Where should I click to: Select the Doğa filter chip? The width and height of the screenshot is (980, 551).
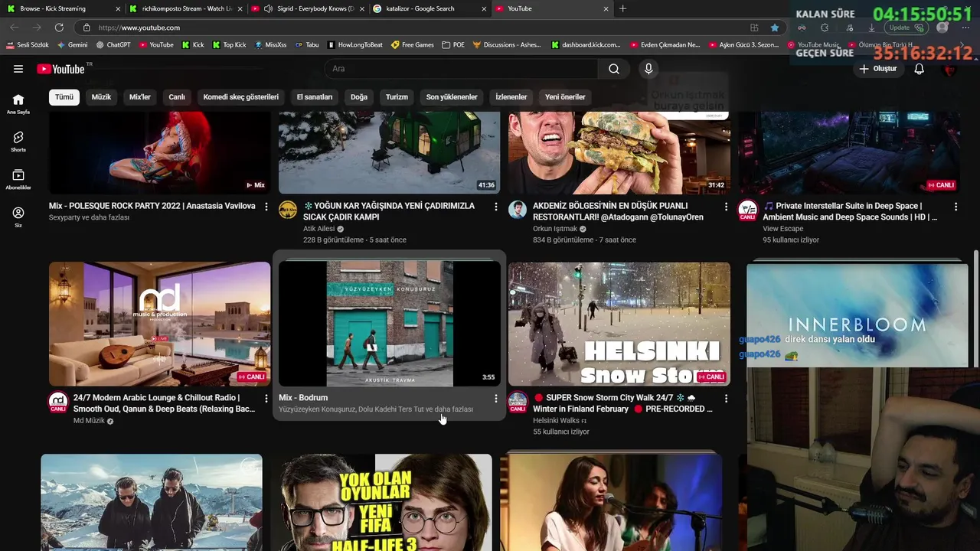(x=359, y=97)
